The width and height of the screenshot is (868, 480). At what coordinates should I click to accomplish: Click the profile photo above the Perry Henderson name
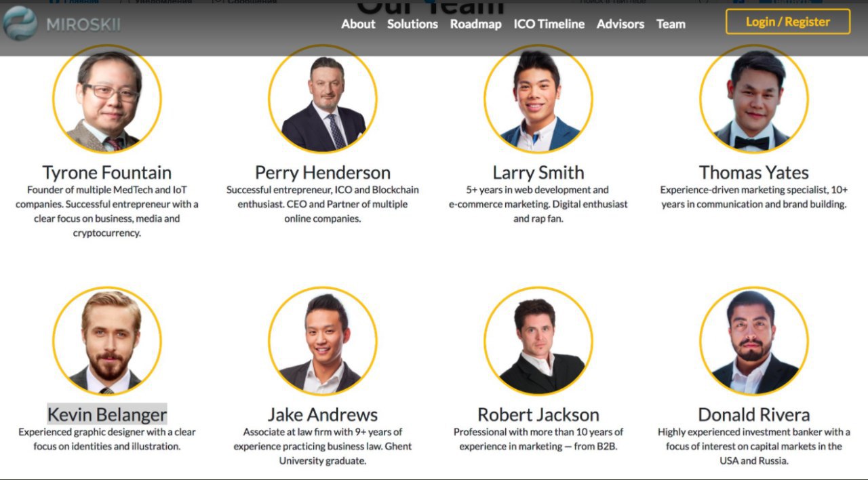(323, 99)
